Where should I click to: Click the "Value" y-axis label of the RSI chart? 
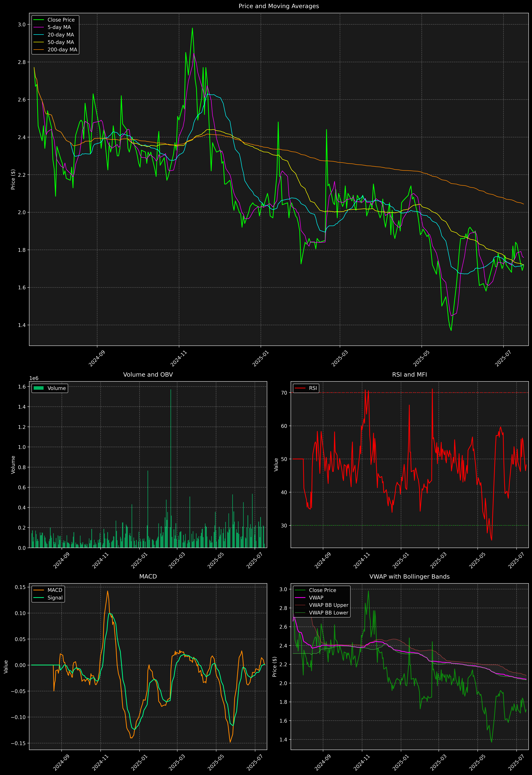click(x=276, y=464)
